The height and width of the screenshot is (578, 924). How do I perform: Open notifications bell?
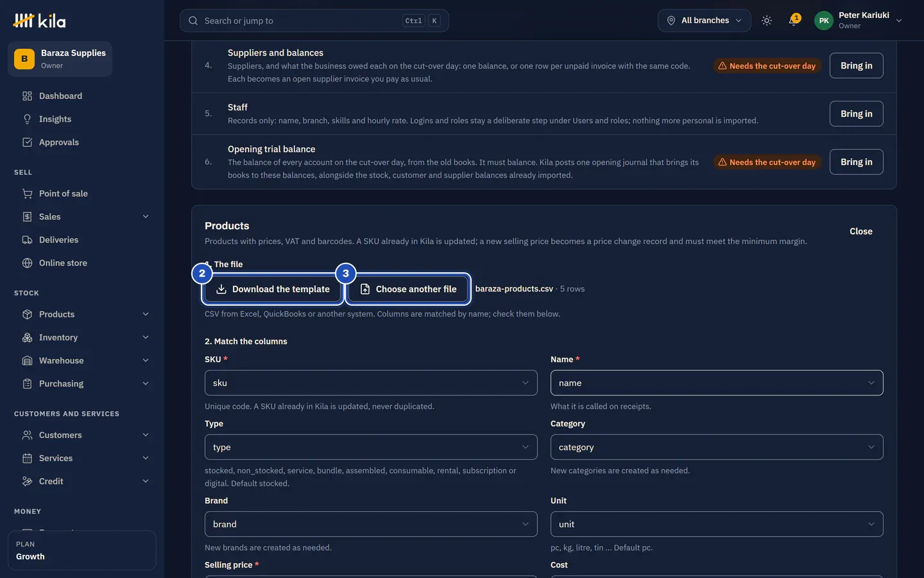click(794, 21)
